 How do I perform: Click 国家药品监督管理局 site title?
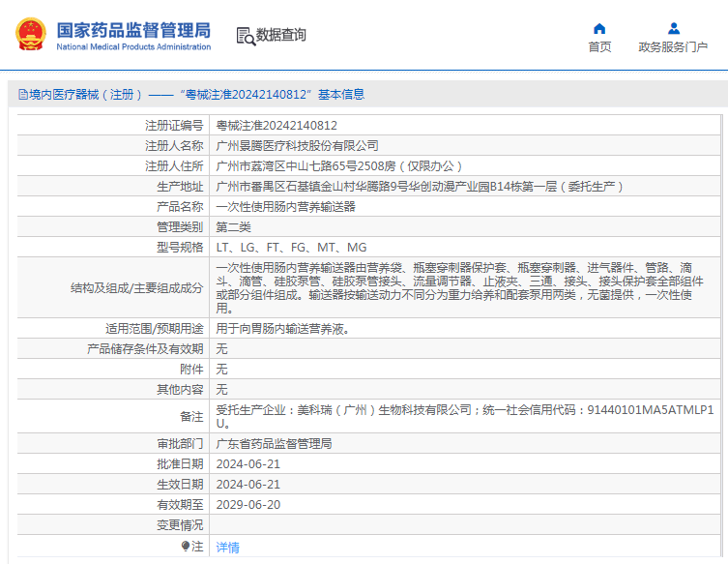(133, 30)
